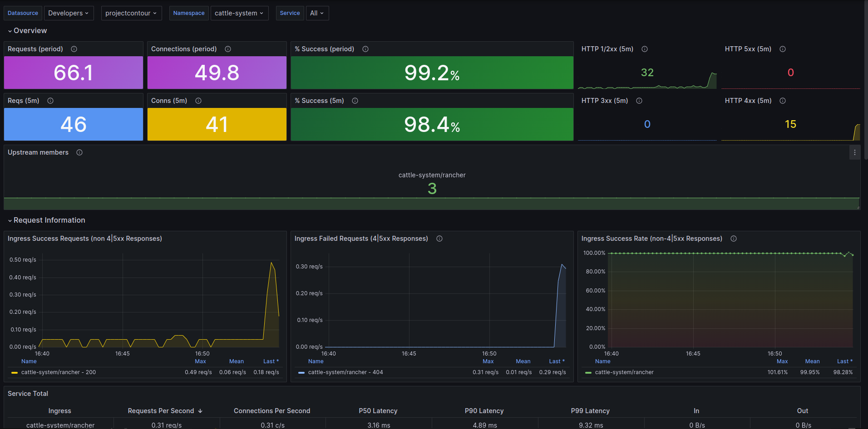Click info icon next to Upstream members
This screenshot has width=868, height=429.
tap(79, 152)
